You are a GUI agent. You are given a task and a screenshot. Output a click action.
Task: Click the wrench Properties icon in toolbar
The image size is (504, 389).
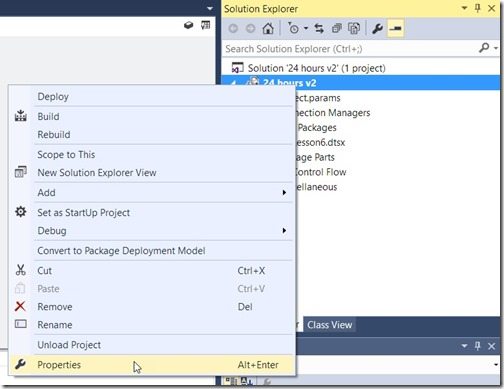pos(377,29)
